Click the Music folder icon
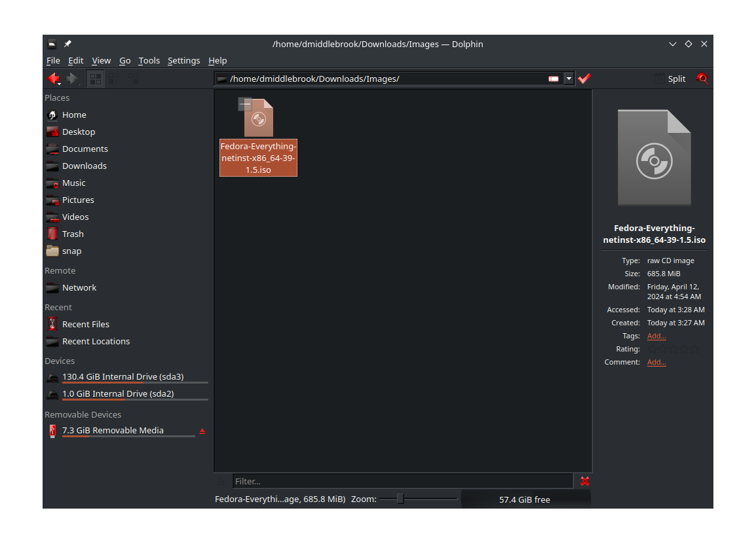 [x=52, y=183]
